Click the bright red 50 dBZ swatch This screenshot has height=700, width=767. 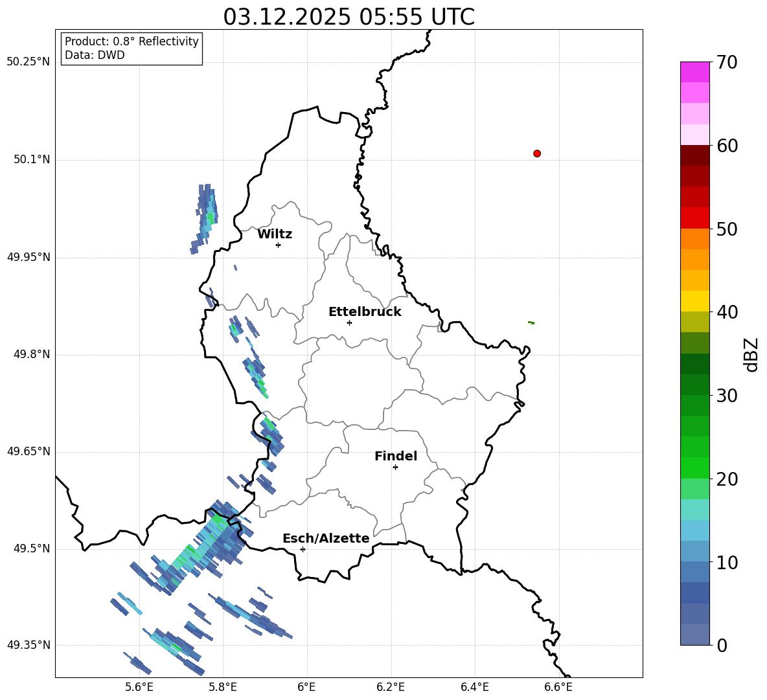[695, 218]
